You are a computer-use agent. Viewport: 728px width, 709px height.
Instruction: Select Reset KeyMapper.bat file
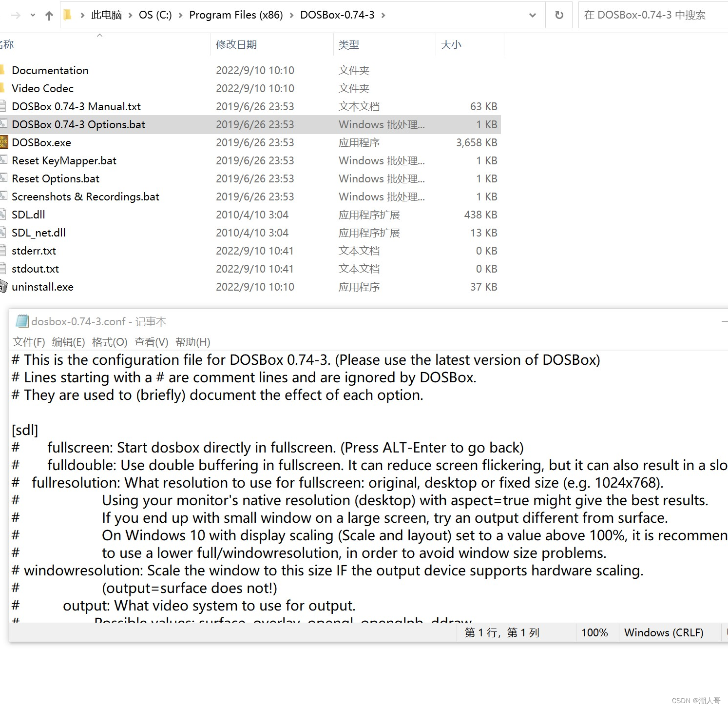click(64, 160)
